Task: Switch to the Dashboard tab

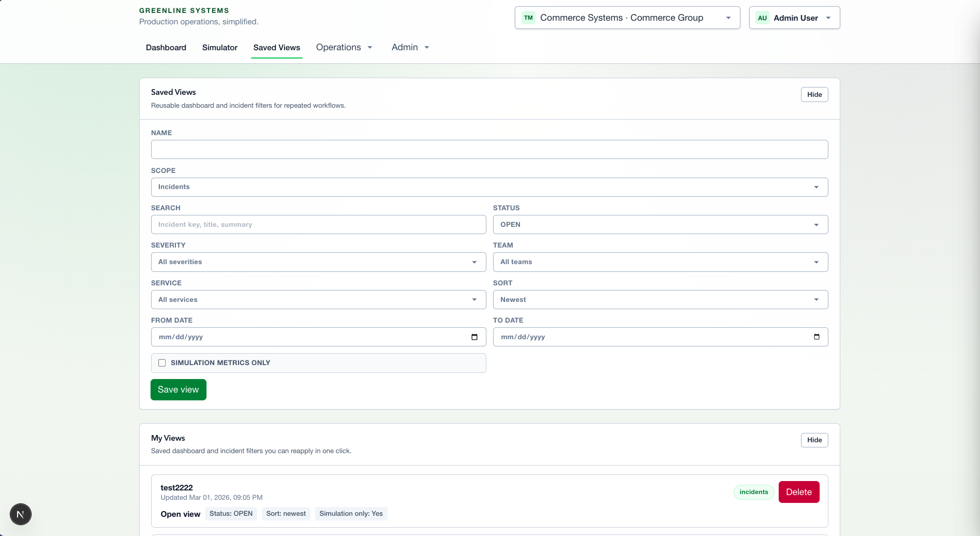Action: [166, 48]
